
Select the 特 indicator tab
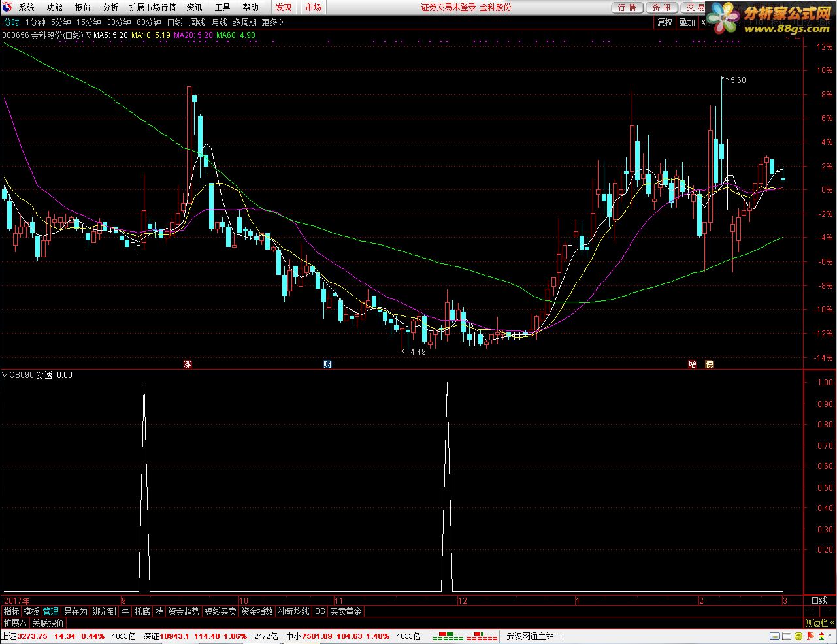(x=159, y=612)
